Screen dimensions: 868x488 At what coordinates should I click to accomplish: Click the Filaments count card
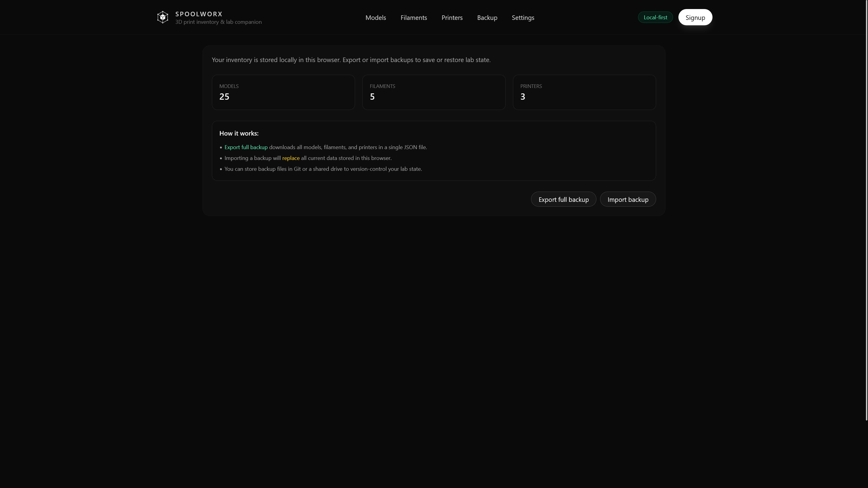pos(433,92)
